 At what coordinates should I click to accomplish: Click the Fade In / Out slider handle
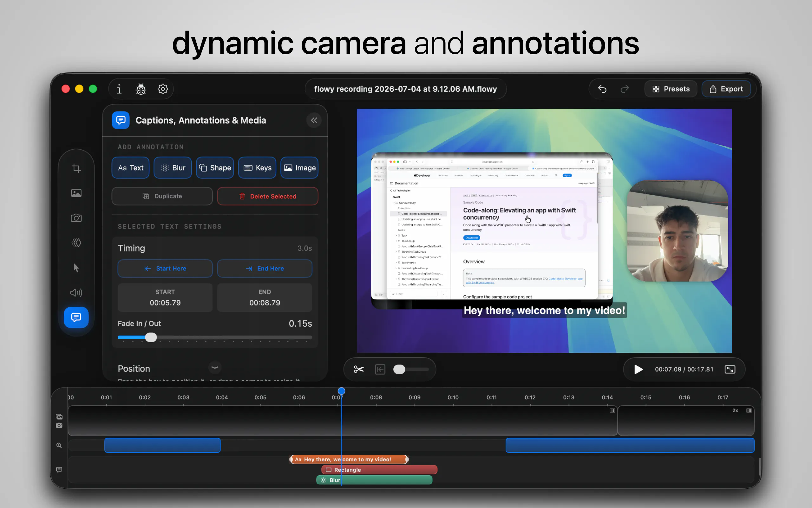coord(151,337)
